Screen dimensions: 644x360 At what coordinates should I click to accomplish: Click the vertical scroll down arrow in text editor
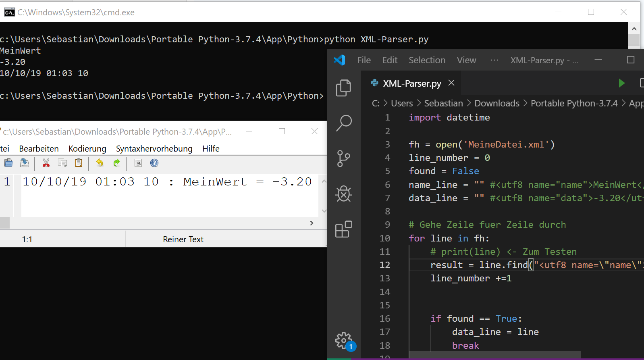click(x=324, y=211)
